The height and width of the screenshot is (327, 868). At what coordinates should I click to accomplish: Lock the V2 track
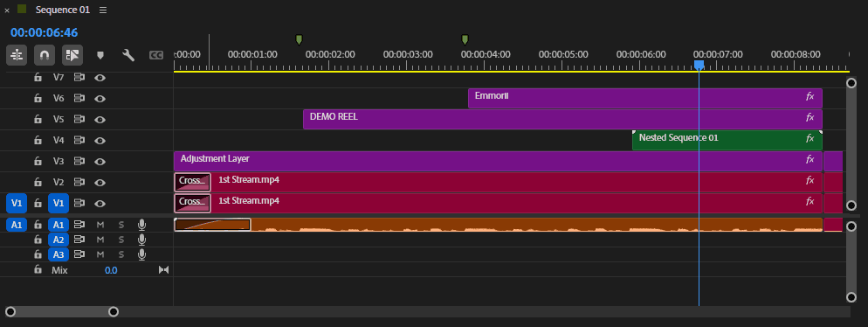(38, 183)
